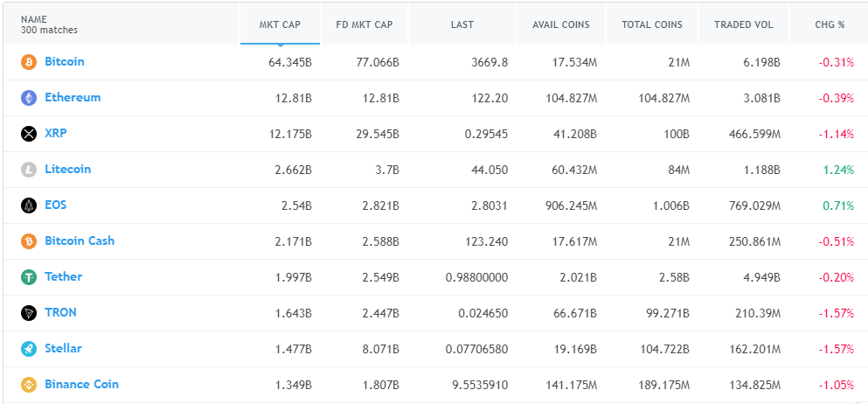Open the XRP link
868x404 pixels.
pos(56,134)
